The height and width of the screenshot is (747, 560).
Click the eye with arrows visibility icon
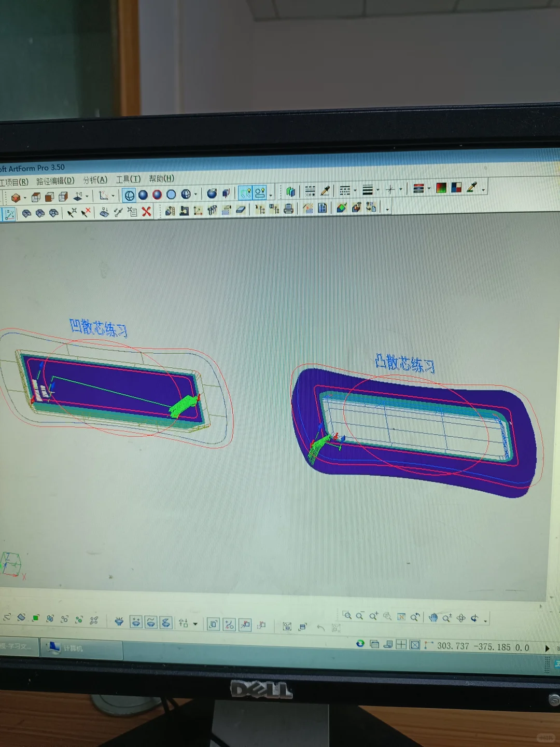104,212
